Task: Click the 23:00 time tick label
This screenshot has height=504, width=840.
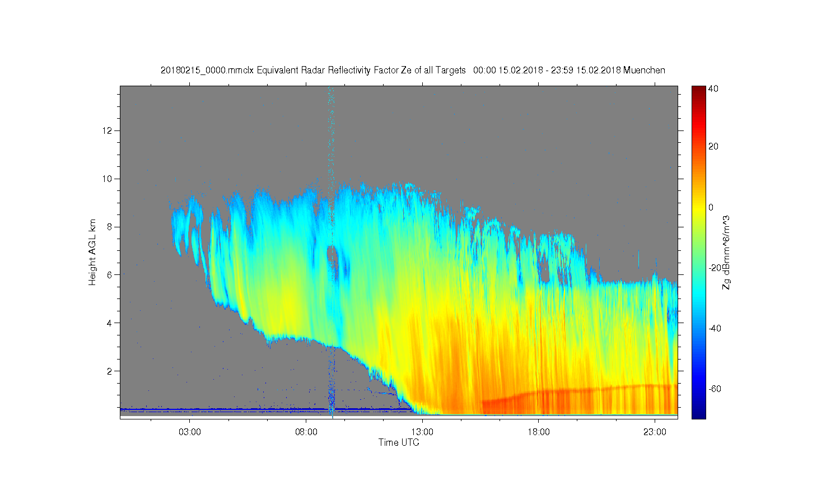Action: pyautogui.click(x=655, y=432)
